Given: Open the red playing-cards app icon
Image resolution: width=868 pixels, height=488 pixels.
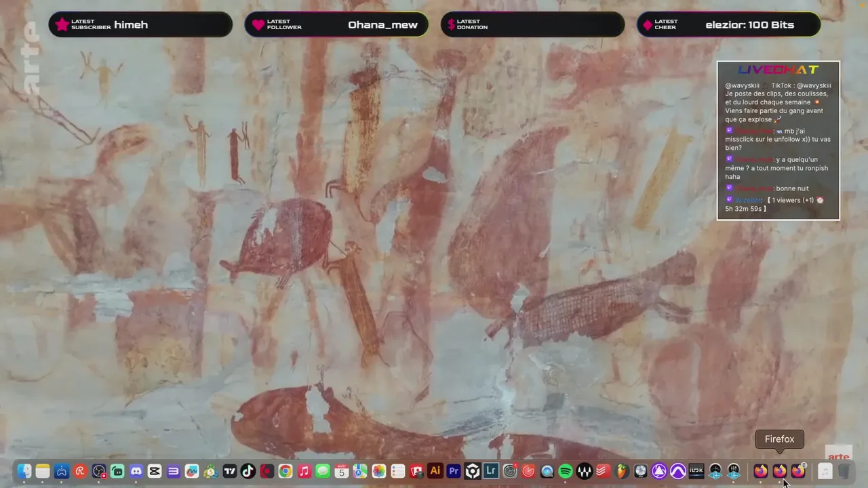Looking at the screenshot, I should pos(416,471).
